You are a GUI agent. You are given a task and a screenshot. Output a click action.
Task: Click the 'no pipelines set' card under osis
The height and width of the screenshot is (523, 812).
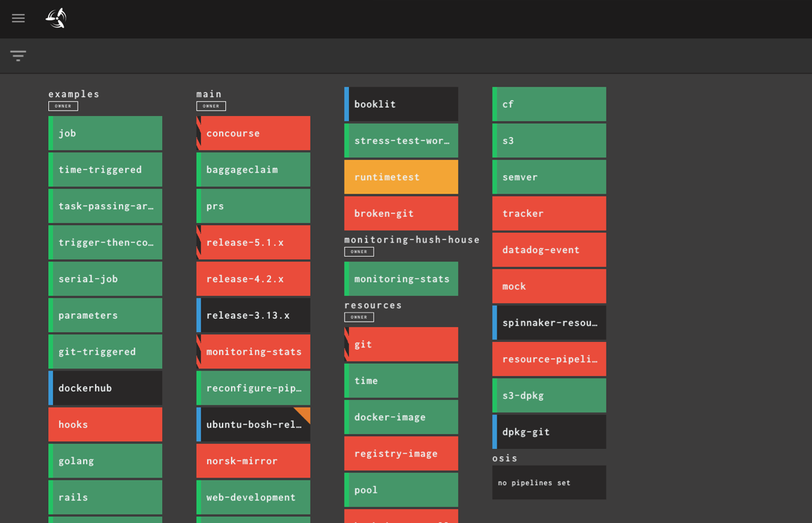coord(549,482)
